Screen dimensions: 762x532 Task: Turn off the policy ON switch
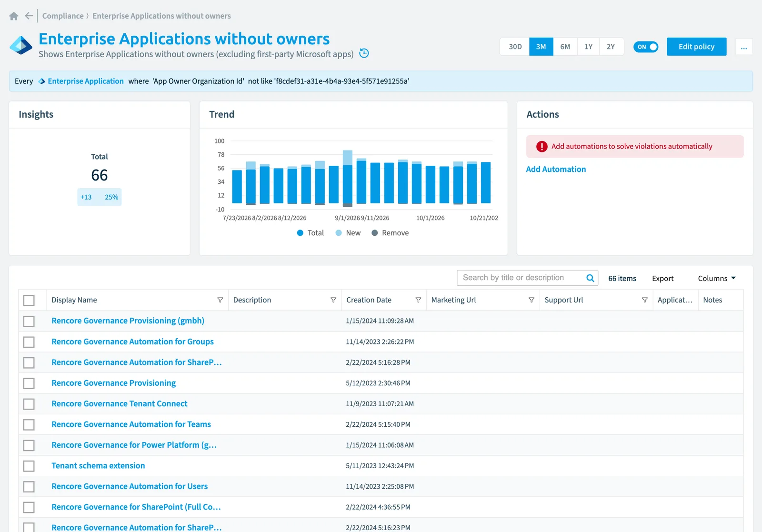coord(646,47)
